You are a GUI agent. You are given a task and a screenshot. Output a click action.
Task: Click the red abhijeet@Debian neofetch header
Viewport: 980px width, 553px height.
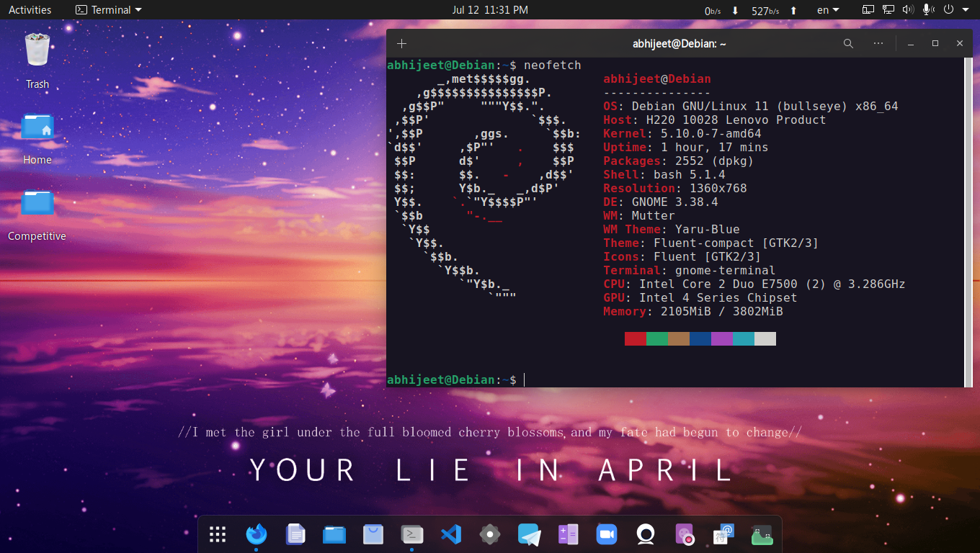657,78
